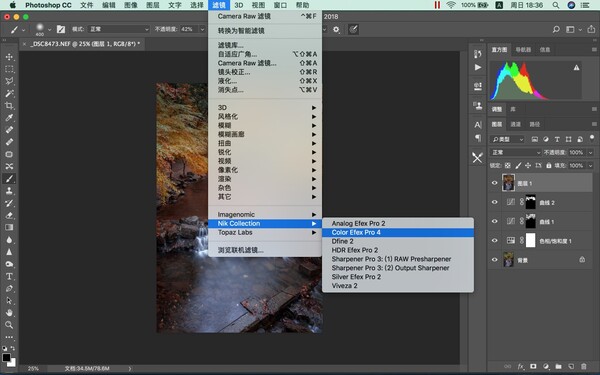
Task: Select the Gradient tool
Action: tap(9, 227)
